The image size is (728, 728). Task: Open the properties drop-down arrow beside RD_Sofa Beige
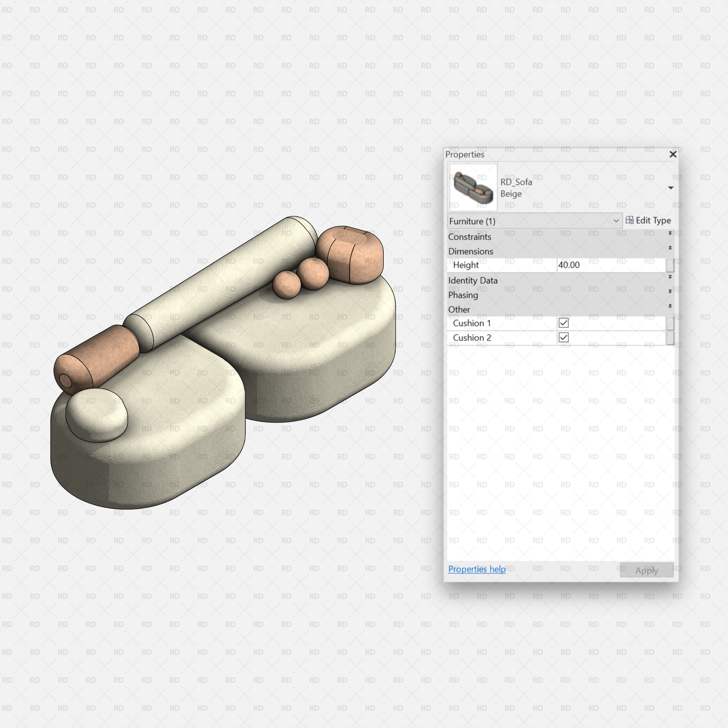click(671, 188)
